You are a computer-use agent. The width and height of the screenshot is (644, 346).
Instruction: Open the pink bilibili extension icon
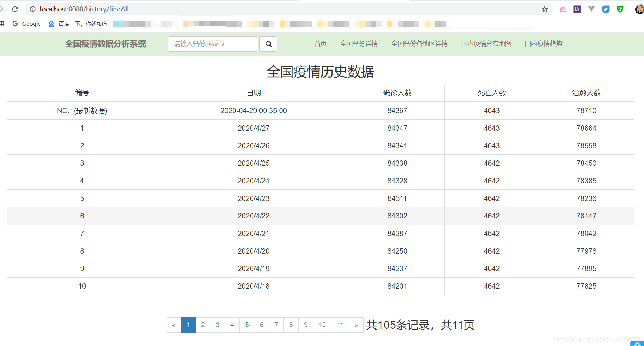pyautogui.click(x=563, y=9)
